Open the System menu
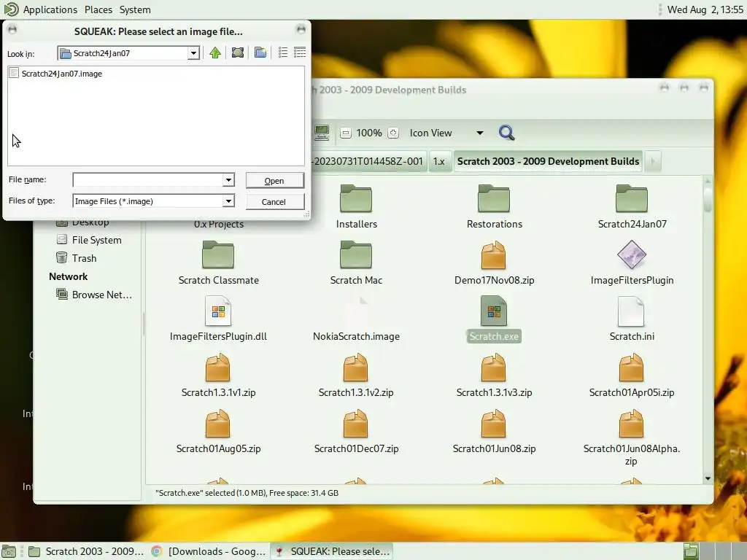Screen dimensions: 747x560 tap(135, 9)
